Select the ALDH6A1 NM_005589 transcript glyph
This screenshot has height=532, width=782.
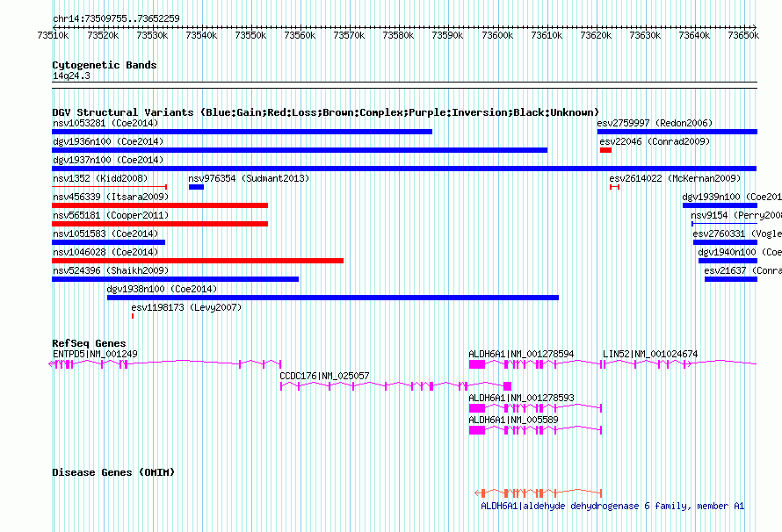point(536,430)
